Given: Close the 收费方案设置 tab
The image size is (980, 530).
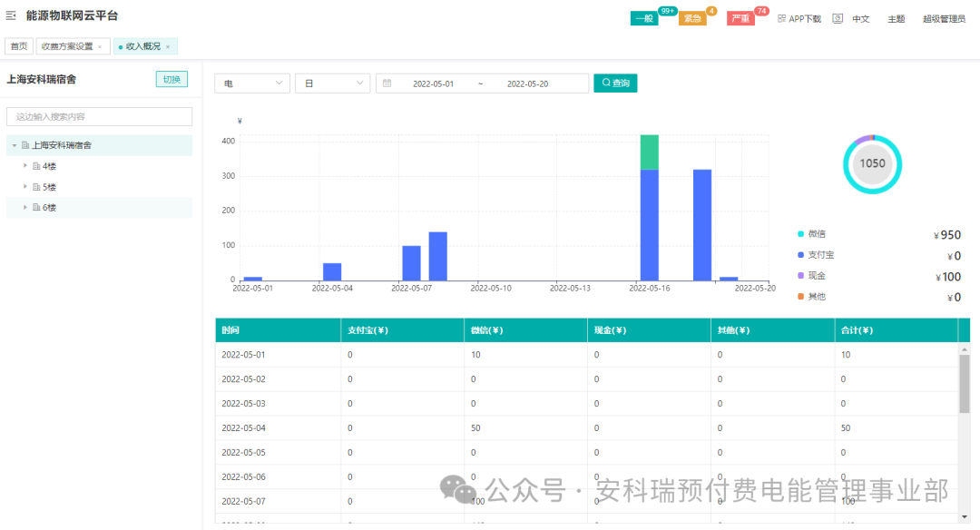Looking at the screenshot, I should coord(100,47).
